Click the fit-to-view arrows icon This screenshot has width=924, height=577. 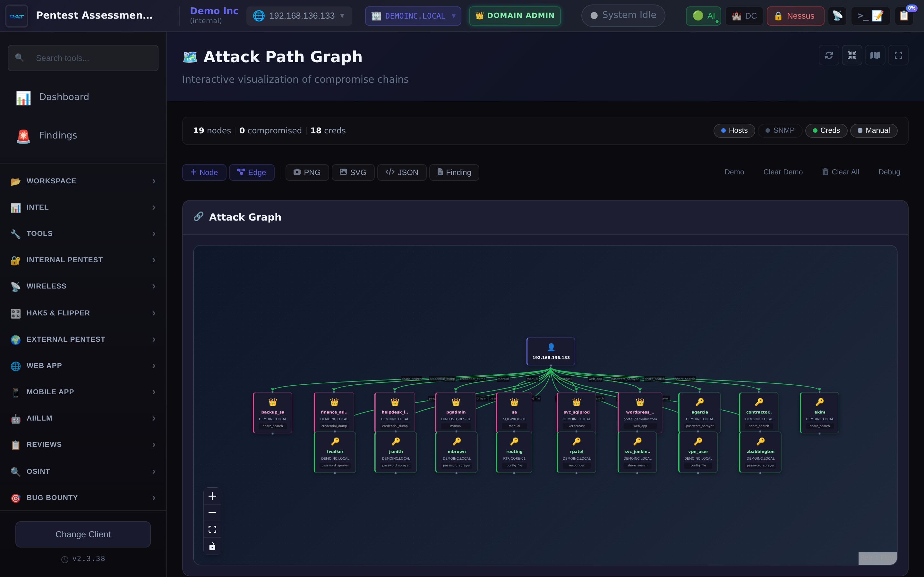(x=852, y=55)
